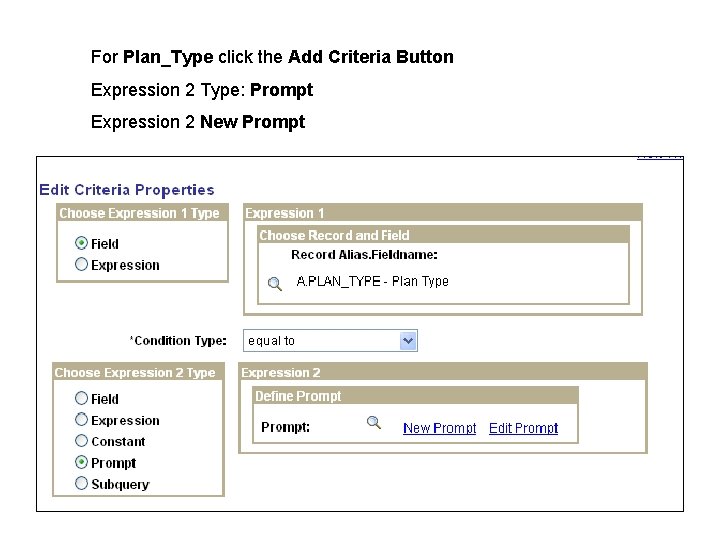Select Field radio under Expression 2 Type

82,398
